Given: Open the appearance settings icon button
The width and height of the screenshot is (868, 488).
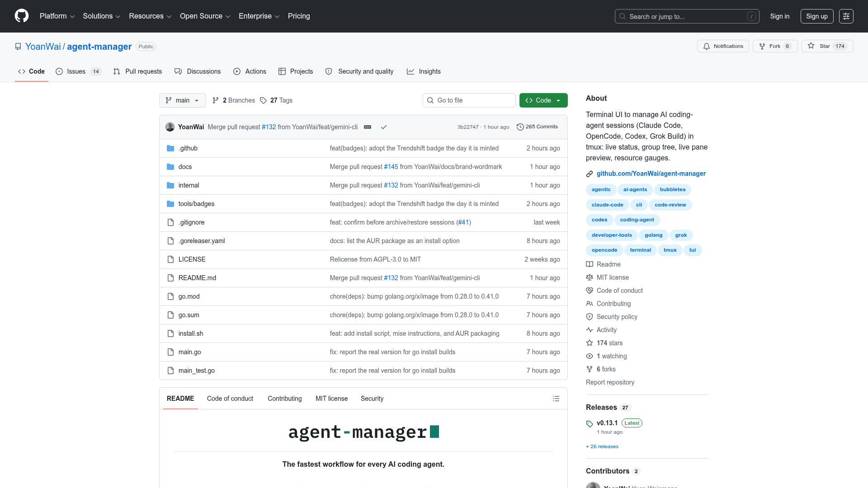Looking at the screenshot, I should 846,16.
